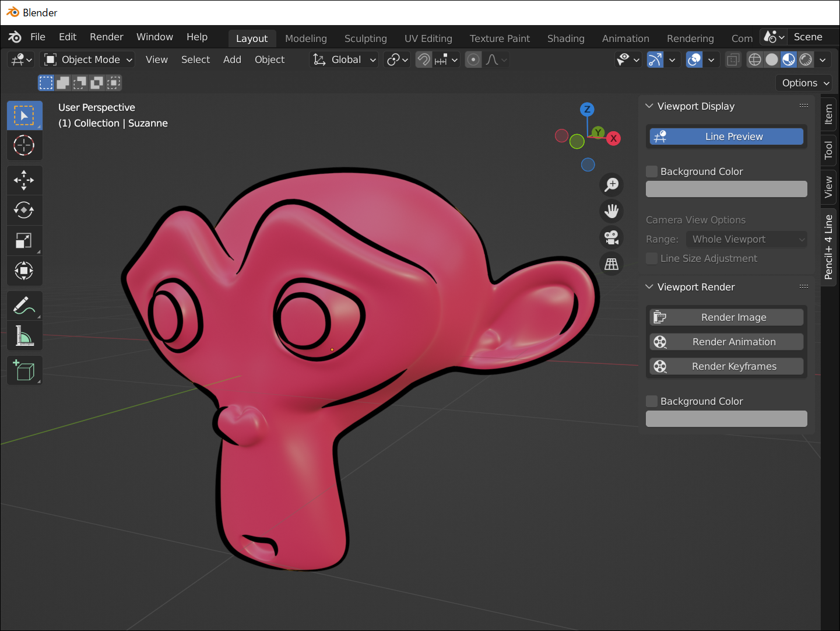Click the Background Color swatch under Viewport Render

tap(726, 418)
